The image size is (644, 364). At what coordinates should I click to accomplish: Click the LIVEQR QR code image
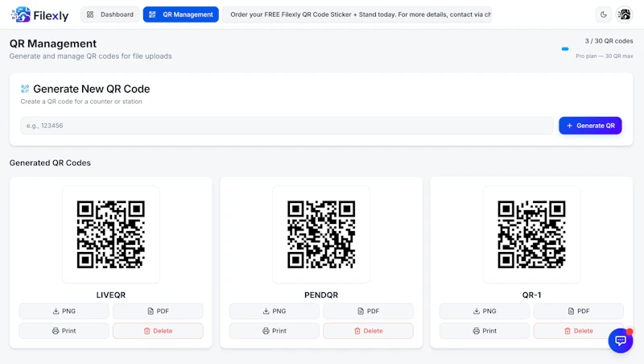pos(111,234)
